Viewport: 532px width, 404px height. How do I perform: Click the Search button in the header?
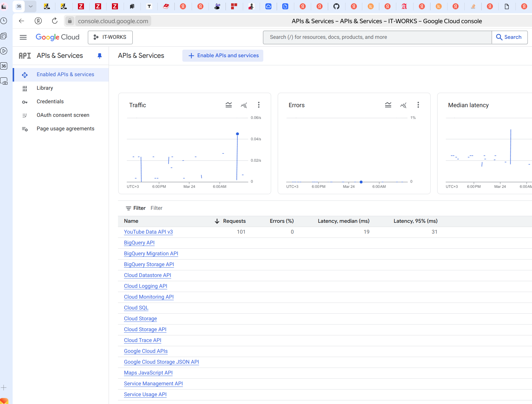click(509, 37)
